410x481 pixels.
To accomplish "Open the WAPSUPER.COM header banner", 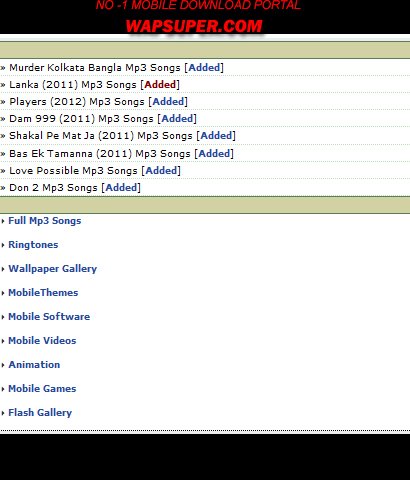I will (194, 26).
